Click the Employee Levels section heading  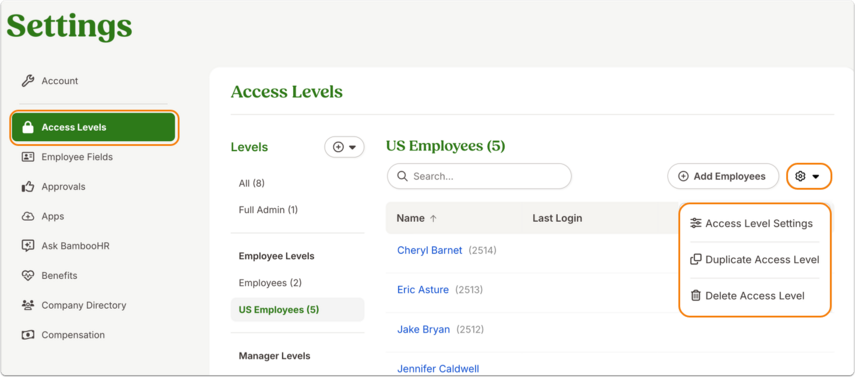point(276,256)
